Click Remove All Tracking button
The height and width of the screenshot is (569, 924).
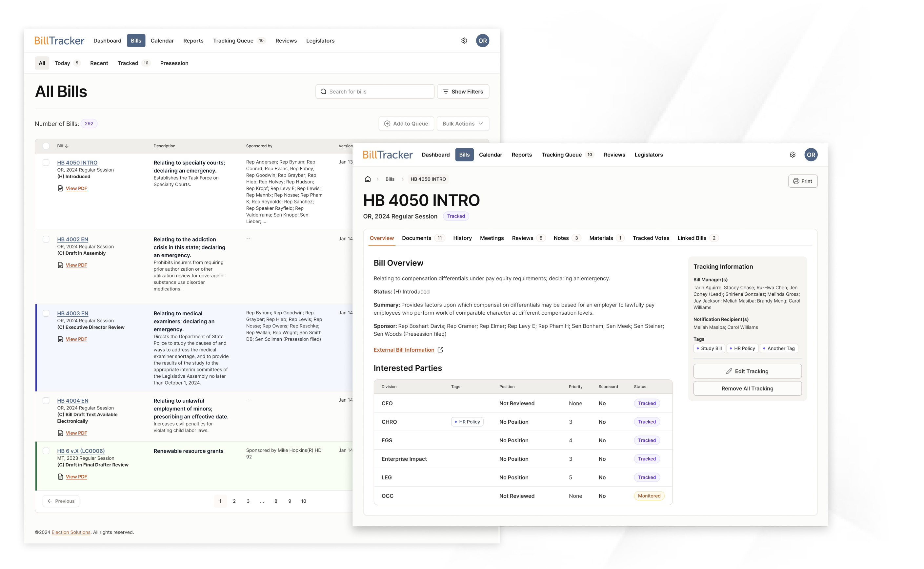tap(747, 389)
